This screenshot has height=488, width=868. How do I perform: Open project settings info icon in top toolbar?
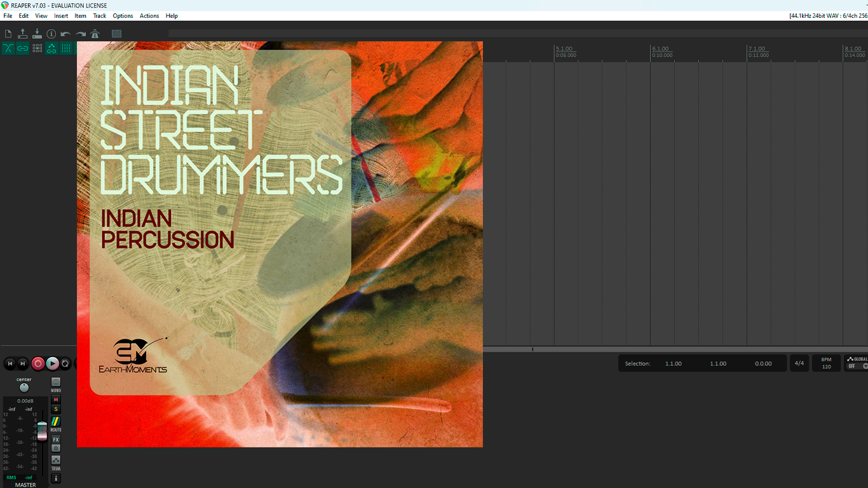(51, 34)
